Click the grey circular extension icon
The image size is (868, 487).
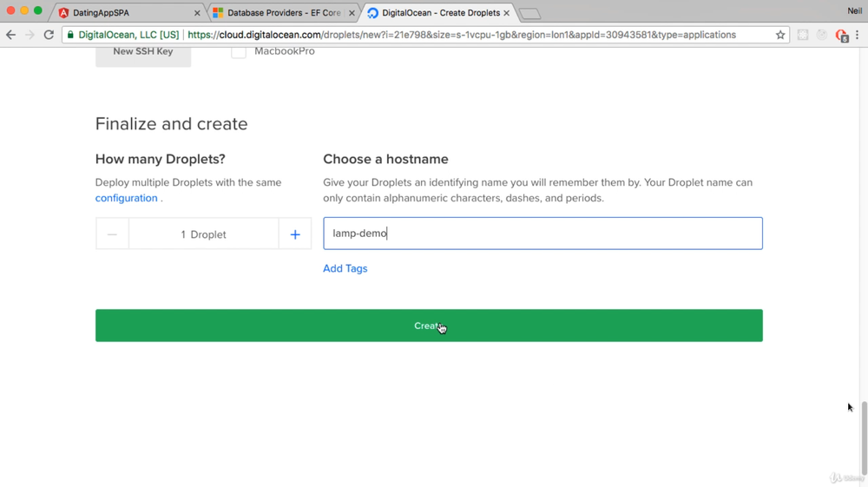click(821, 35)
